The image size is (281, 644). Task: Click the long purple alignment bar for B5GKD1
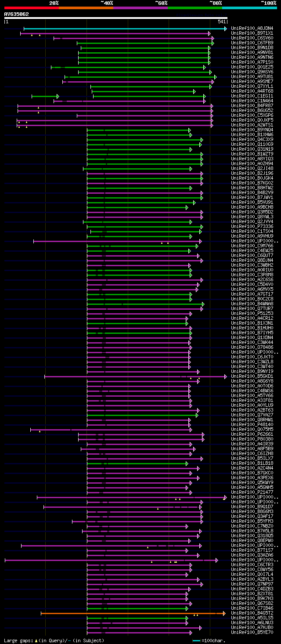(x=136, y=376)
